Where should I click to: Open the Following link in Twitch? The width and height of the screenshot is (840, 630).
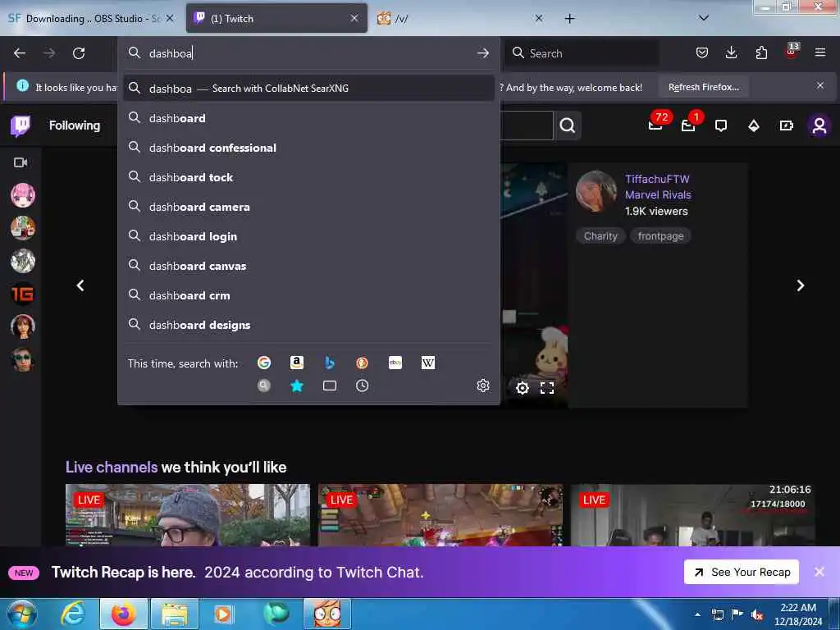coord(75,126)
